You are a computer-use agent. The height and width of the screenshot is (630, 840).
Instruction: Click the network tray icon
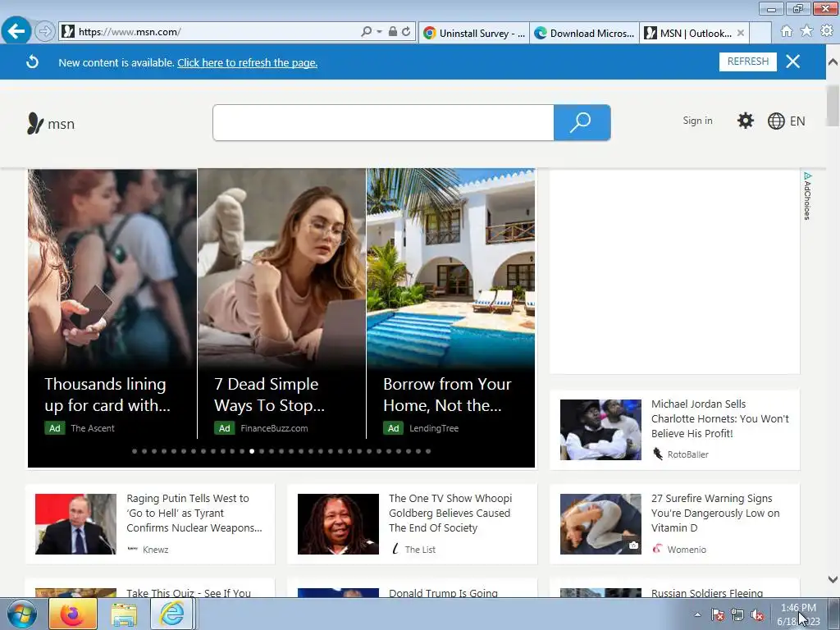737,614
